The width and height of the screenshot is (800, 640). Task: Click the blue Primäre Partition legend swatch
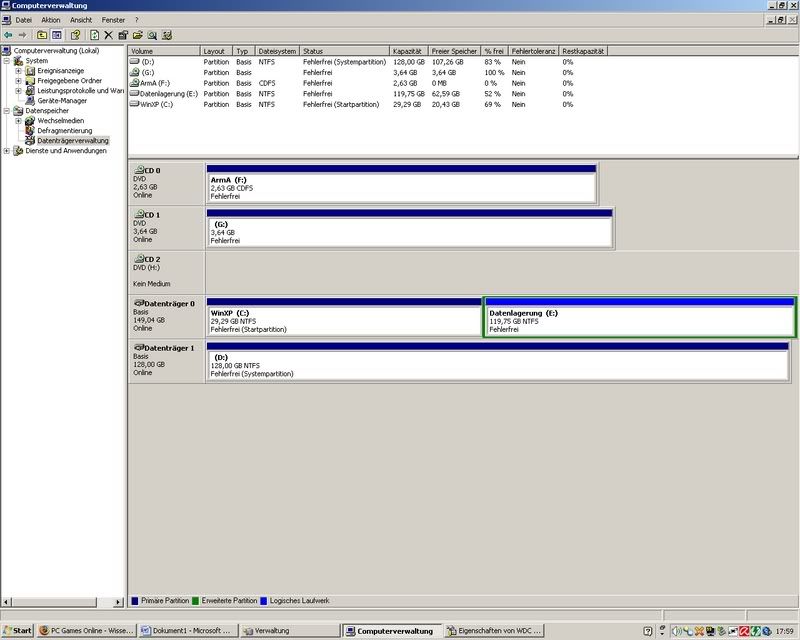(135, 601)
